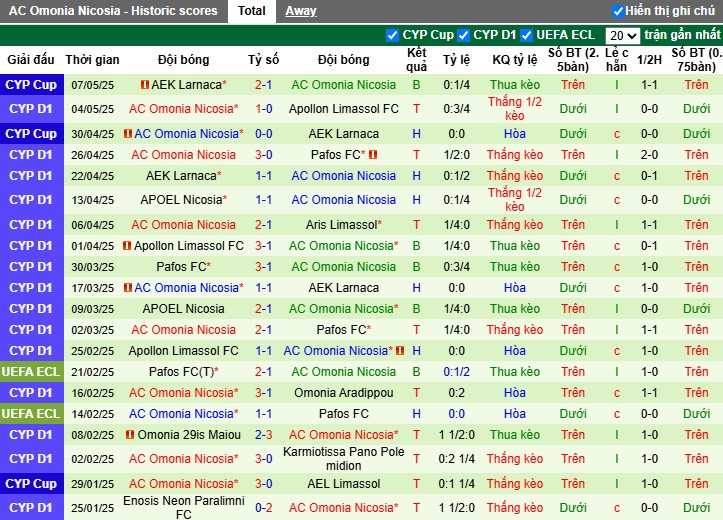Screen dimensions: 723x520
Task: Click the AC Omonia Nicosia - Historic scores title
Action: coord(113,11)
